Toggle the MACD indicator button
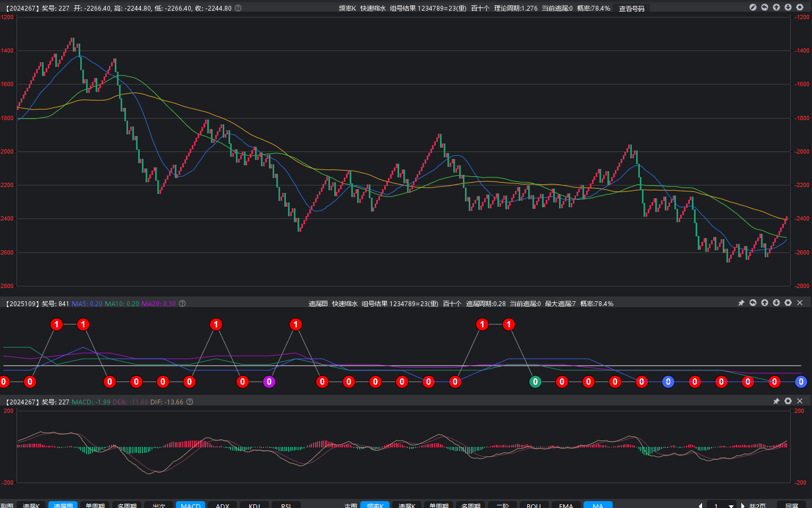The image size is (812, 508). click(190, 505)
